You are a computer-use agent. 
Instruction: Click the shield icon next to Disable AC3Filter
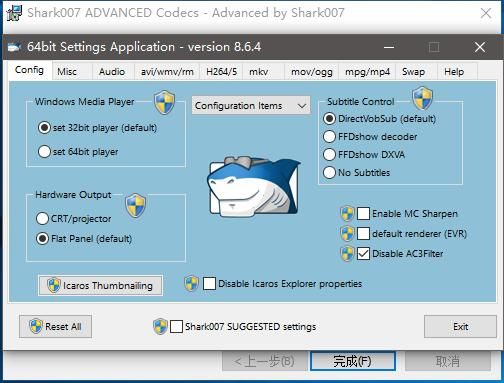click(347, 254)
